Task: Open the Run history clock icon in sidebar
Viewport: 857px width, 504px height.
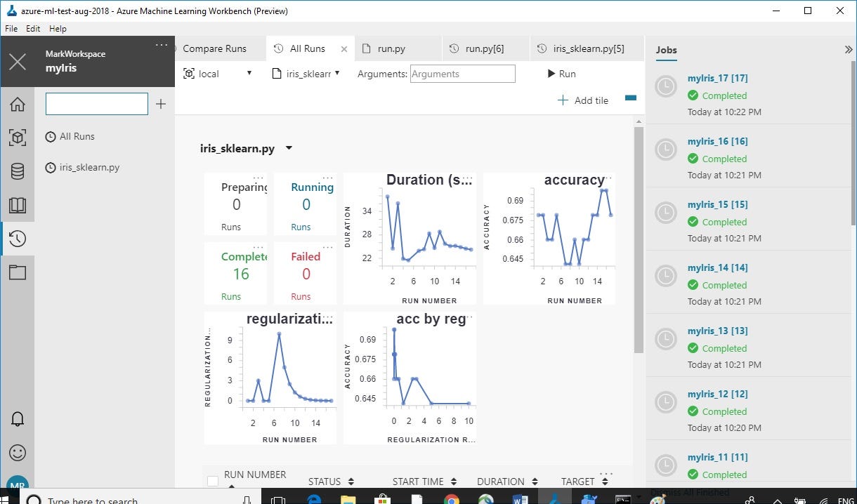Action: tap(18, 239)
